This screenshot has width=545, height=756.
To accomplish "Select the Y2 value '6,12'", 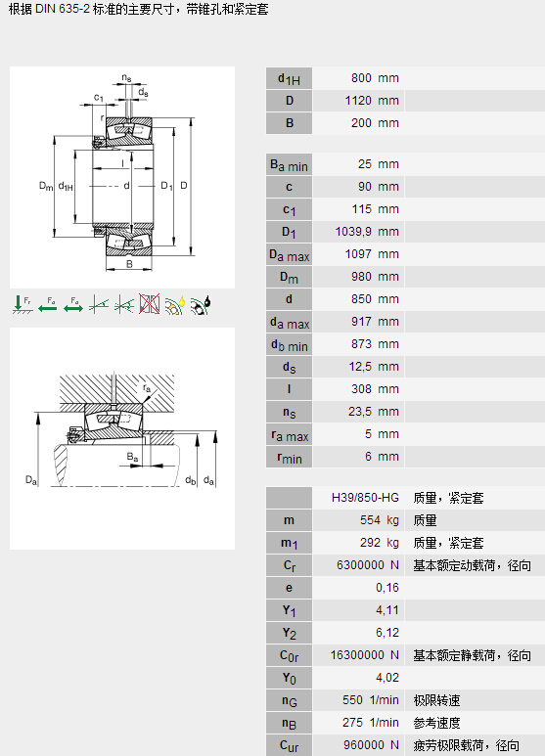I will 387,633.
